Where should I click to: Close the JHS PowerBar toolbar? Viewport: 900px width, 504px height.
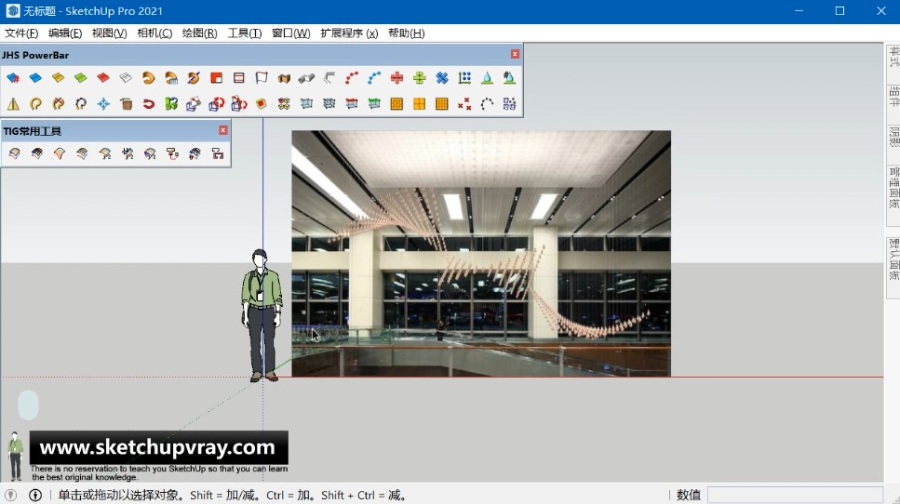pos(515,54)
